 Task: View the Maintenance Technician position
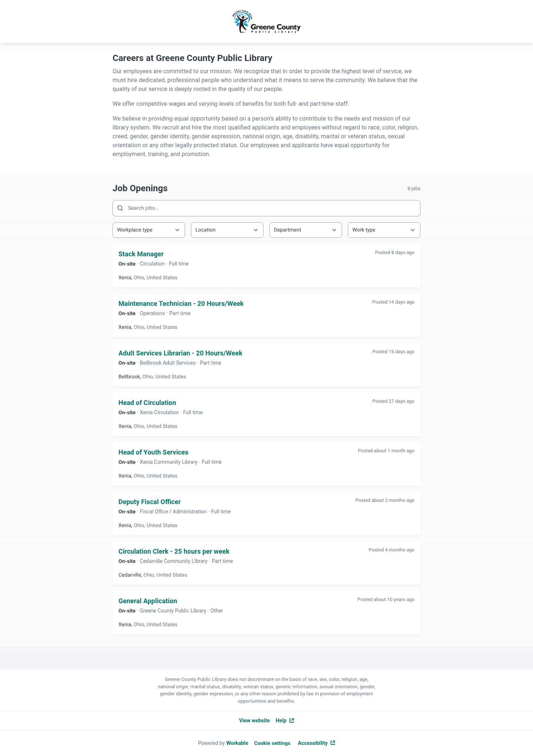pos(181,303)
